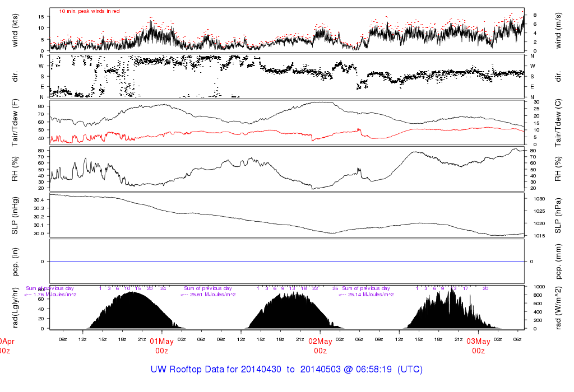Select the '<-- 1.76 MJoules/m^2' radiation sum text
The height and width of the screenshot is (392, 574).
pyautogui.click(x=50, y=295)
